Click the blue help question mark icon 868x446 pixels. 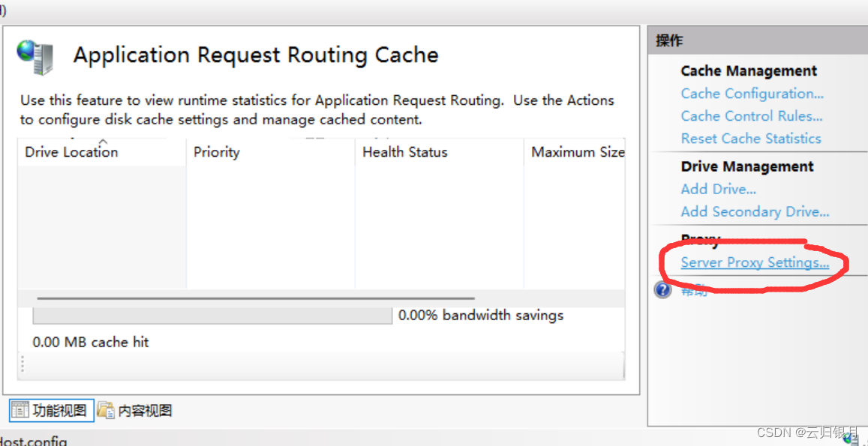[x=662, y=290]
